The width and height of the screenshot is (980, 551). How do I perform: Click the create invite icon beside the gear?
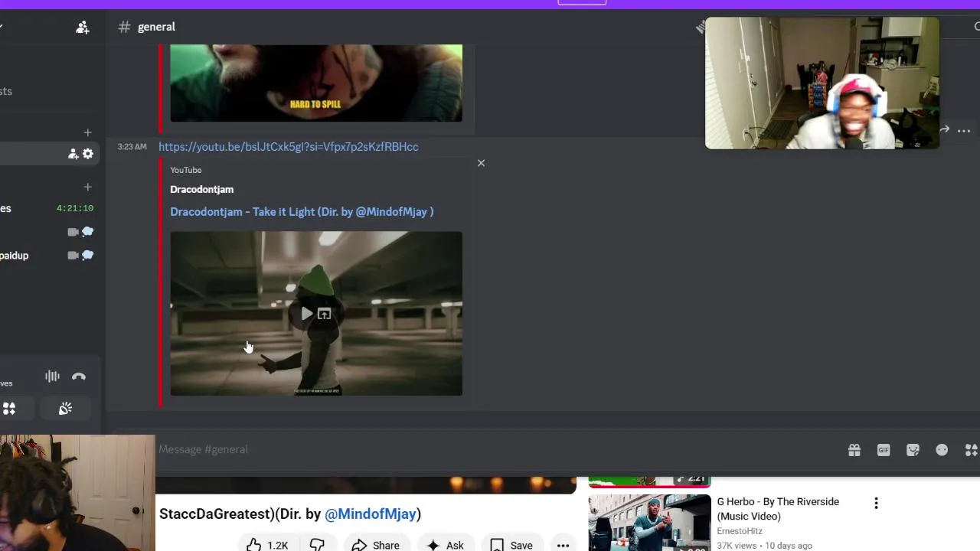tap(73, 154)
